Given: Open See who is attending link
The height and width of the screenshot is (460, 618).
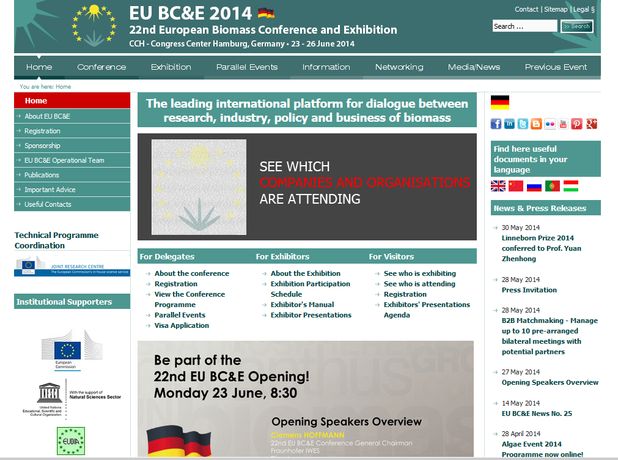Looking at the screenshot, I should (419, 284).
